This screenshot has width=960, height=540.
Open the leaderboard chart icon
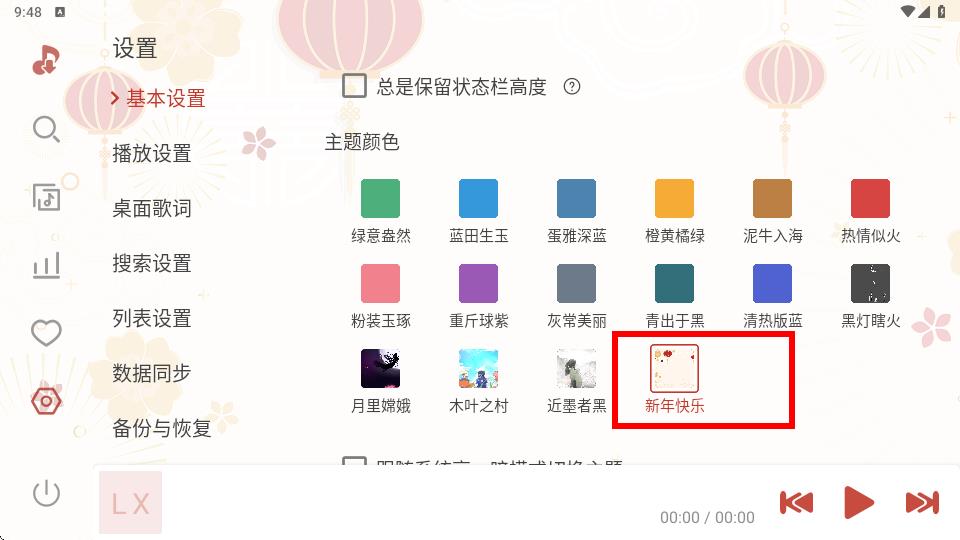click(46, 266)
